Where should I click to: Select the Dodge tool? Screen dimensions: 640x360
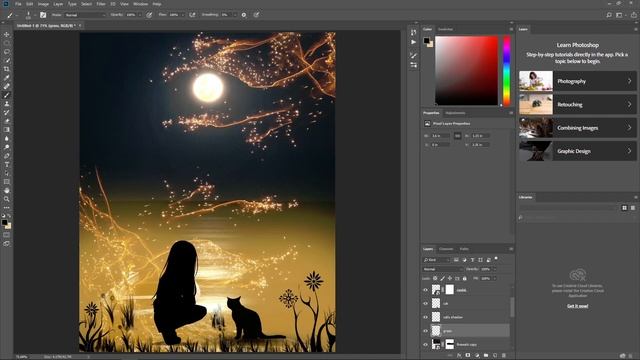[7, 147]
